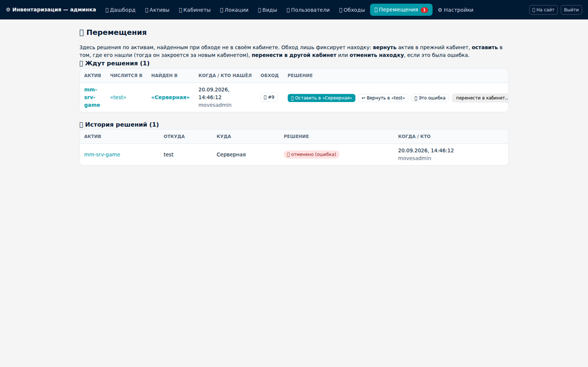588x367 pixels.
Task: Go to Активы section
Action: (157, 10)
